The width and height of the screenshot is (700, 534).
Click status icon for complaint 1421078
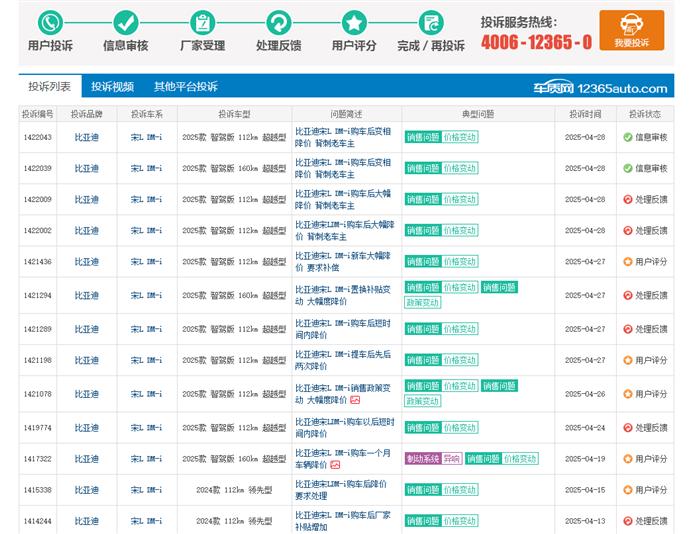point(628,394)
